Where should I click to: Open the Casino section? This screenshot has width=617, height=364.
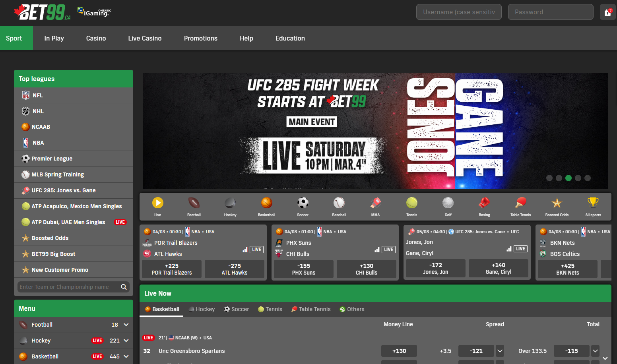pos(96,38)
